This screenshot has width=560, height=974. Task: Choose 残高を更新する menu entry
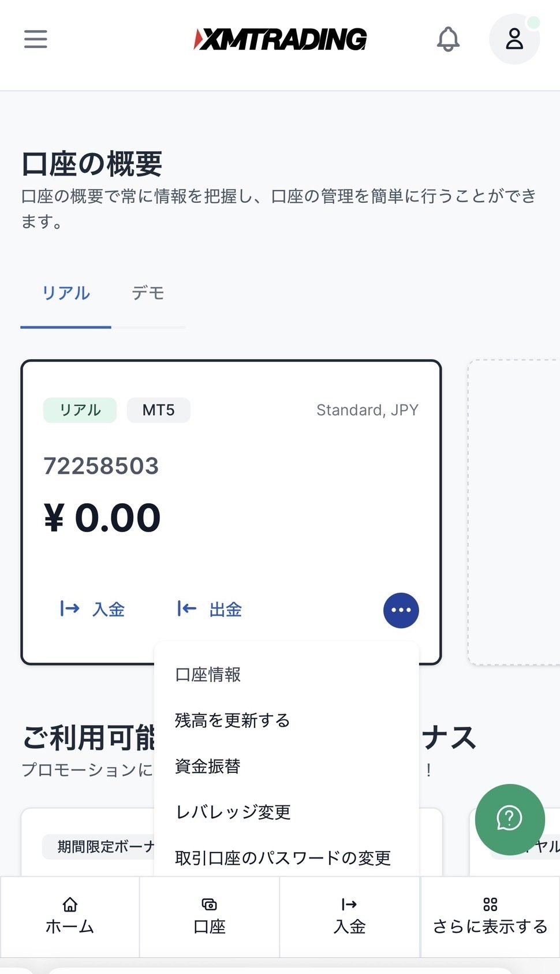232,720
